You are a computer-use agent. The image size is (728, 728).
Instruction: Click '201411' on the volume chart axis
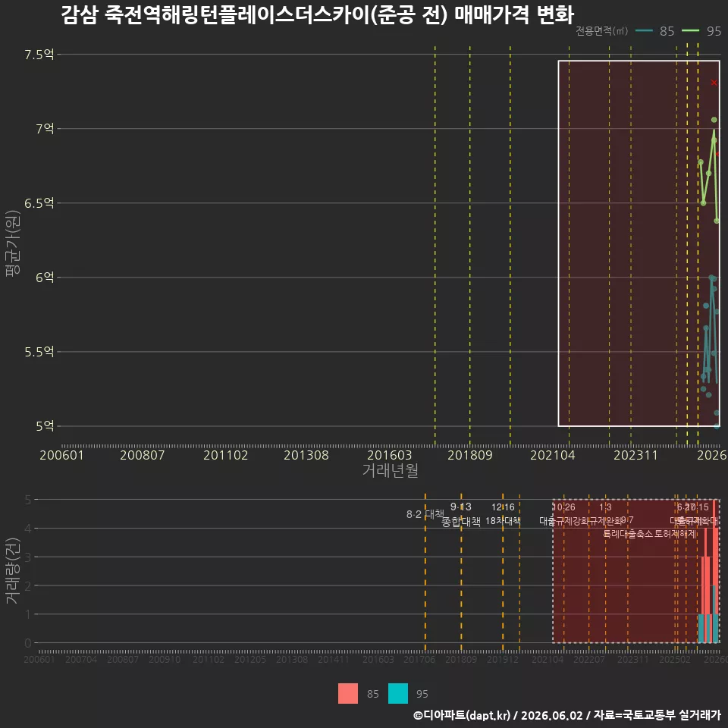tap(334, 659)
